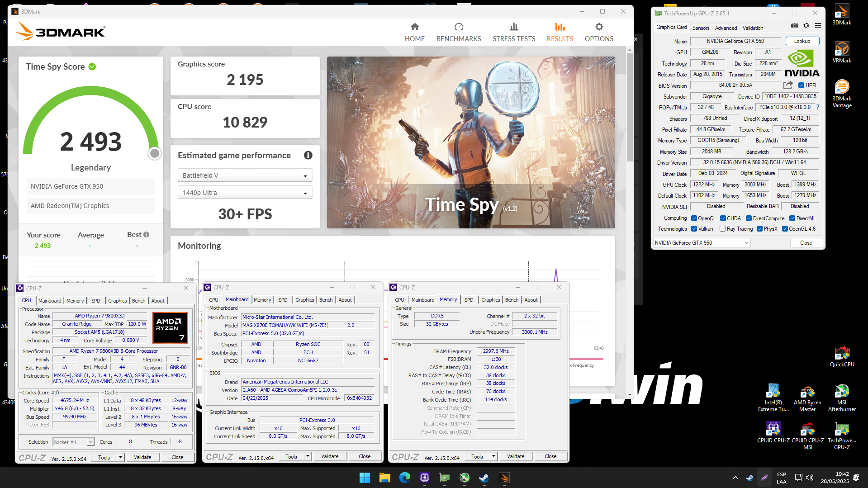868x488 pixels.
Task: Click the info icon next to Best score
Action: click(x=146, y=234)
